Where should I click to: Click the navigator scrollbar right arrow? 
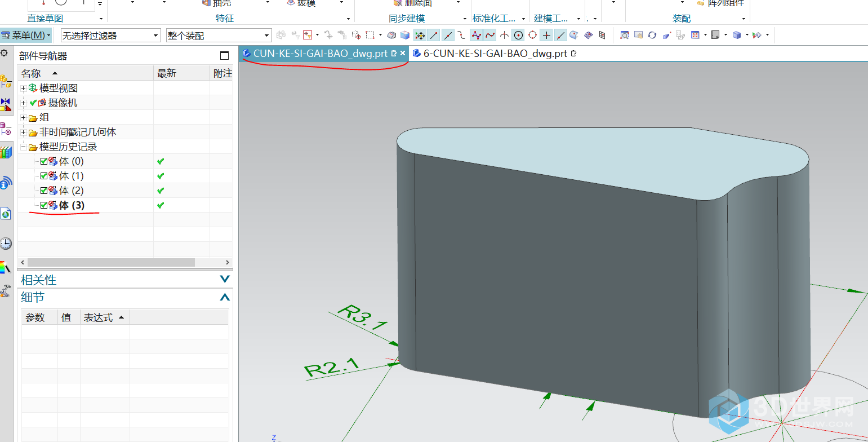click(x=228, y=262)
